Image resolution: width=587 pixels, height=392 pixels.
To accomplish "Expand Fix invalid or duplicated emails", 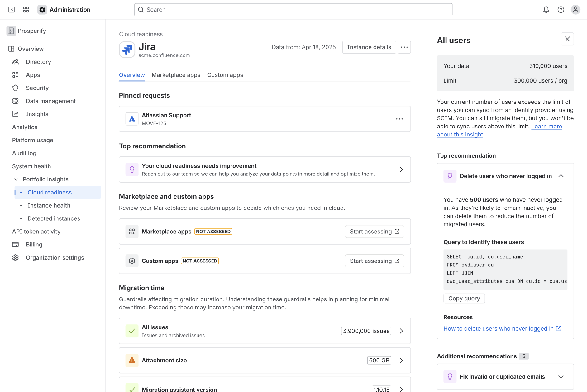I will 561,376.
